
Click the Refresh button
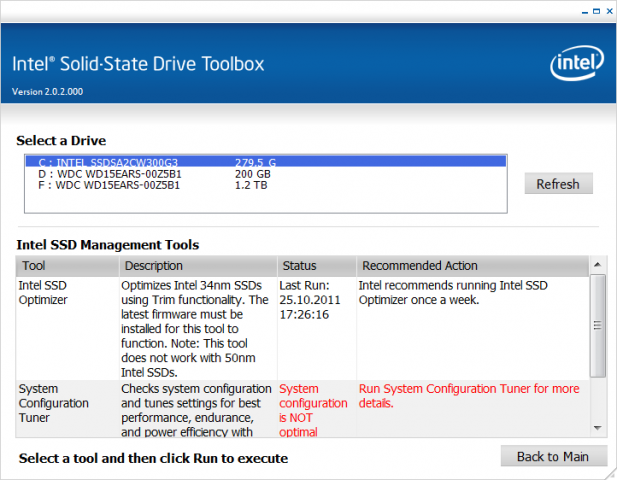pos(558,184)
